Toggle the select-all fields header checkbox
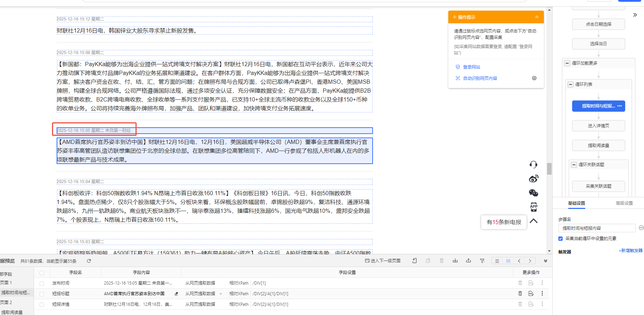Viewport: 644px width, 315px height. pyautogui.click(x=42, y=273)
